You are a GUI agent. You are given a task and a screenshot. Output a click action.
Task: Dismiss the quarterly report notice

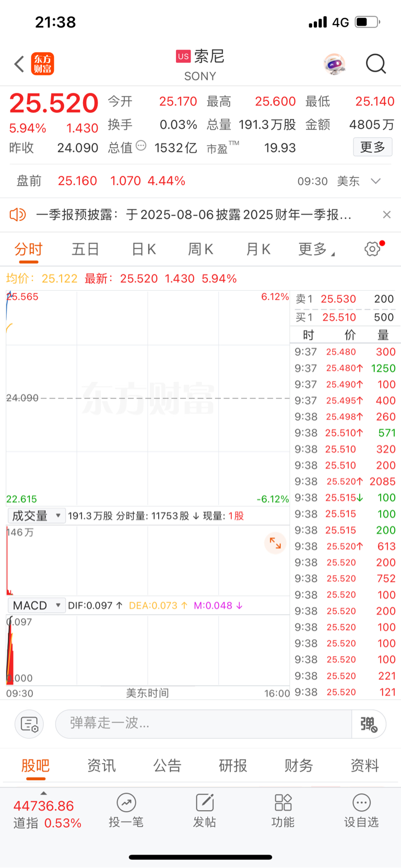pos(387,215)
